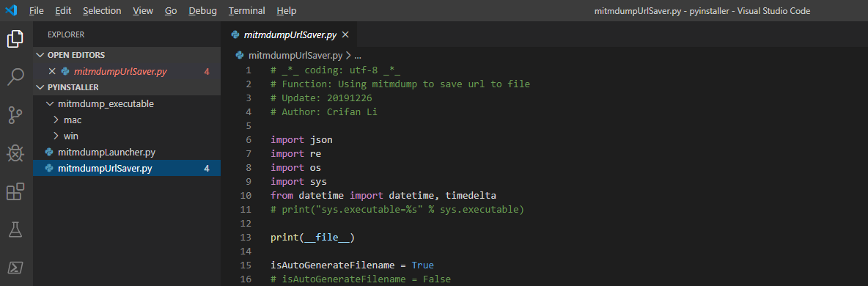Open the PowerShell terminal icon in sidebar
Screen dimensions: 868x286
pyautogui.click(x=15, y=268)
